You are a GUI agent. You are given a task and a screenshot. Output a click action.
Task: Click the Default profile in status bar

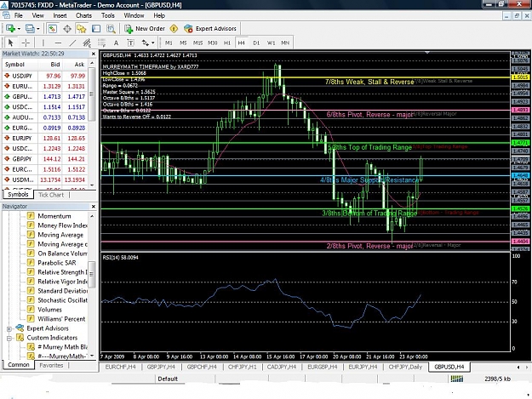pos(168,379)
